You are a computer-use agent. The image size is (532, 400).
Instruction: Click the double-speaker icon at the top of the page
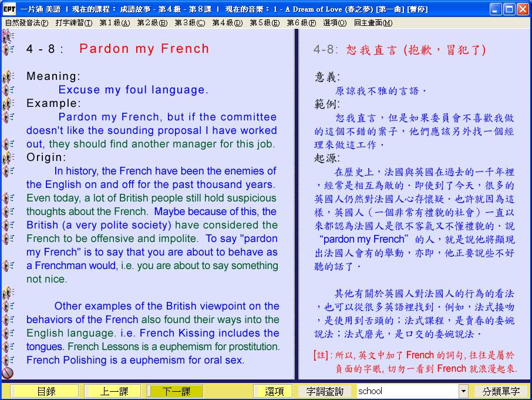[8, 36]
